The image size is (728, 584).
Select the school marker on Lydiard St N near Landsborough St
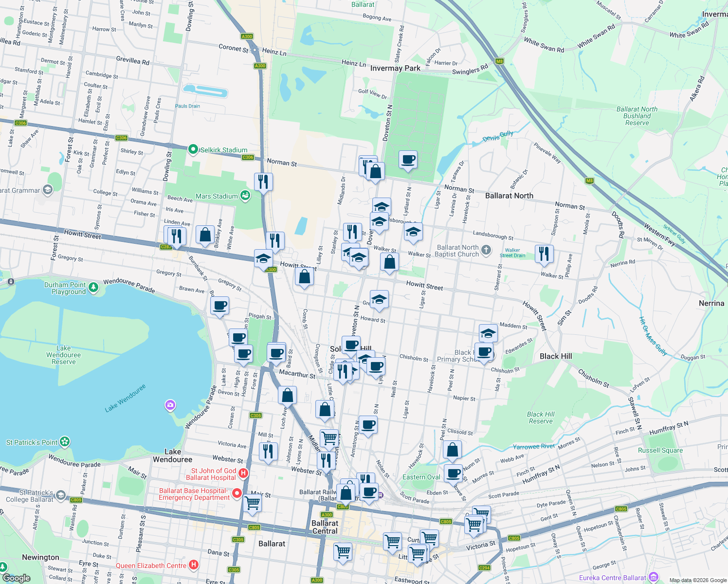(413, 232)
